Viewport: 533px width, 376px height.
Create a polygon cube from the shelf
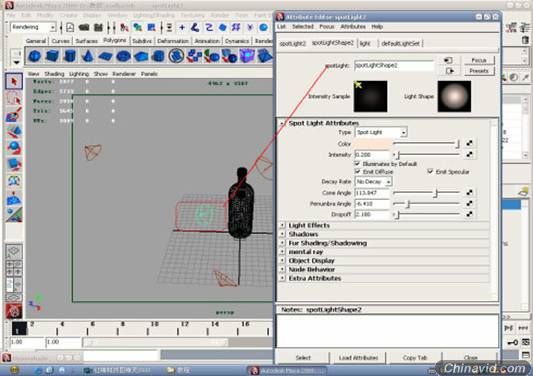tap(52, 56)
